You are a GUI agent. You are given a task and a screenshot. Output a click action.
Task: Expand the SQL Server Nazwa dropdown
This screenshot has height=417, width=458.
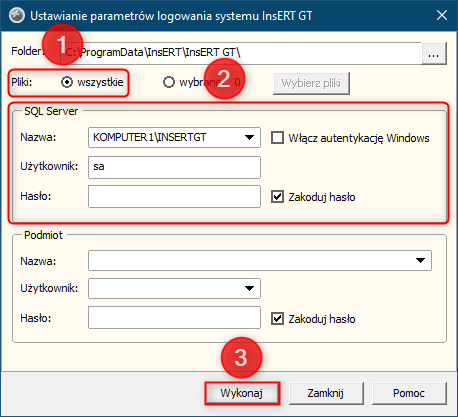pyautogui.click(x=249, y=137)
